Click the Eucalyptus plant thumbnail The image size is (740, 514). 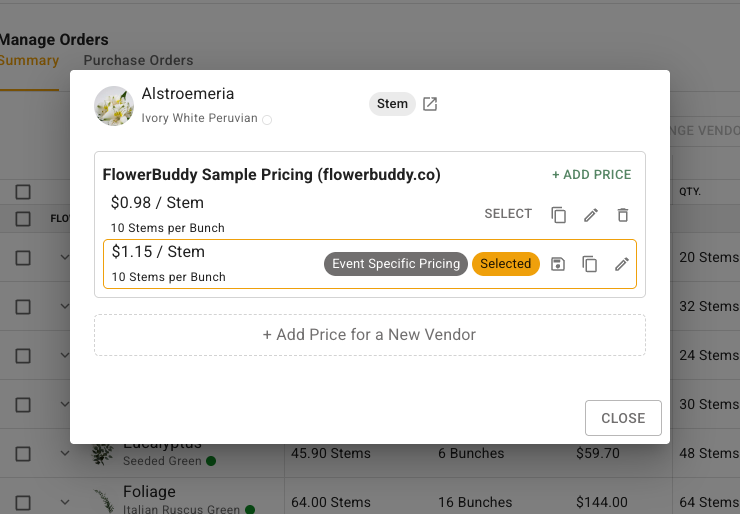click(103, 454)
